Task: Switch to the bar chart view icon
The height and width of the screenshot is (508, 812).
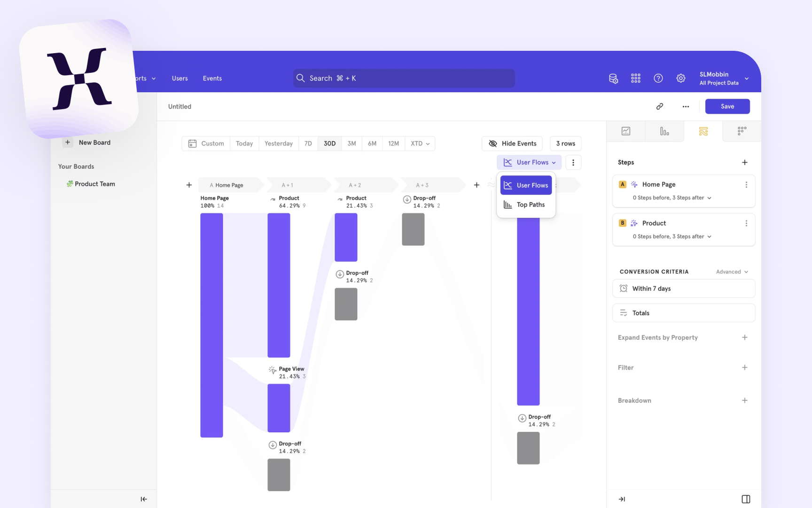Action: pyautogui.click(x=664, y=131)
